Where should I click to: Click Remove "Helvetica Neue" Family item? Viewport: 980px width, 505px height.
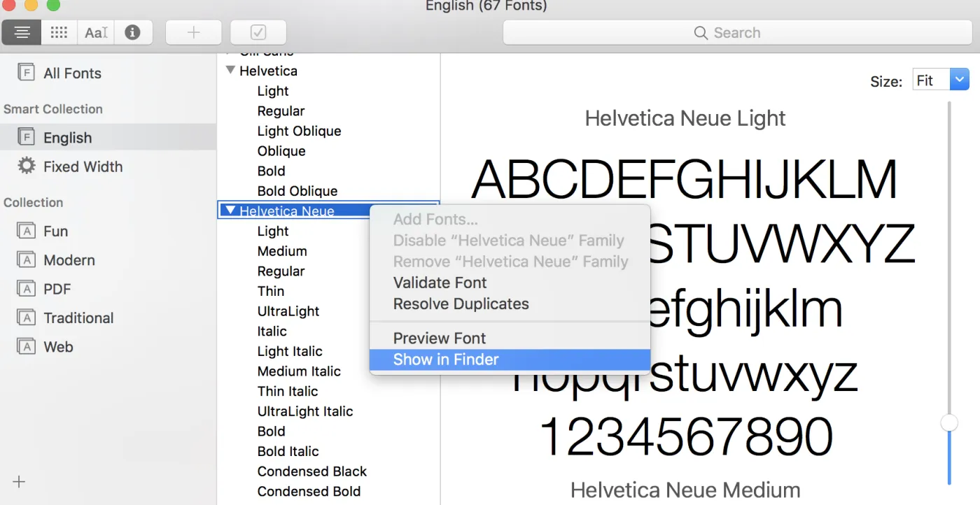510,262
